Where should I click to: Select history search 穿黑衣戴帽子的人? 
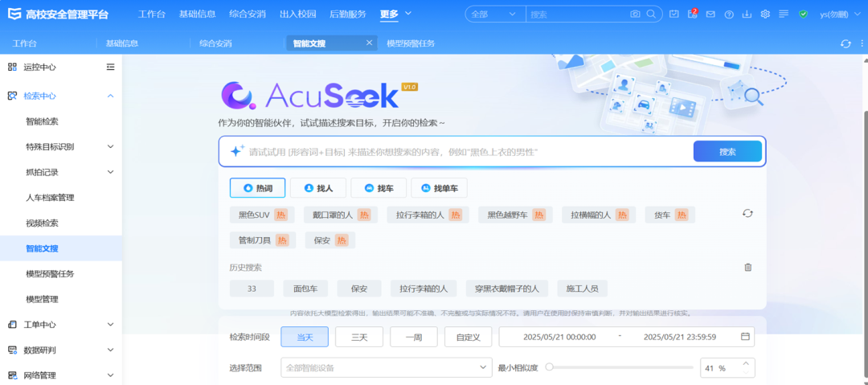click(x=506, y=289)
